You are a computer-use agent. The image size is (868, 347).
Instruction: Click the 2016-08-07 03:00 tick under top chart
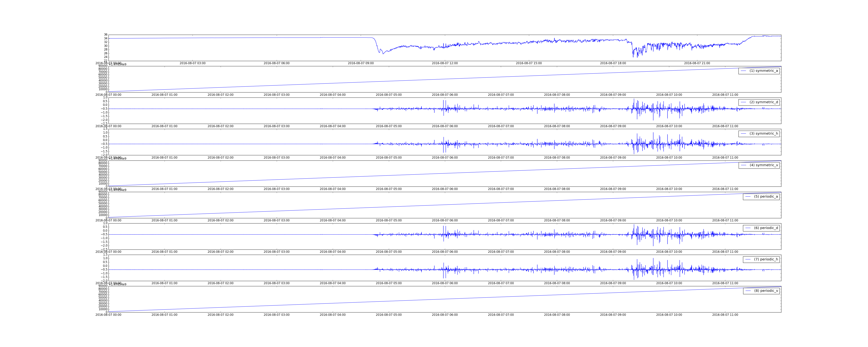[192, 63]
